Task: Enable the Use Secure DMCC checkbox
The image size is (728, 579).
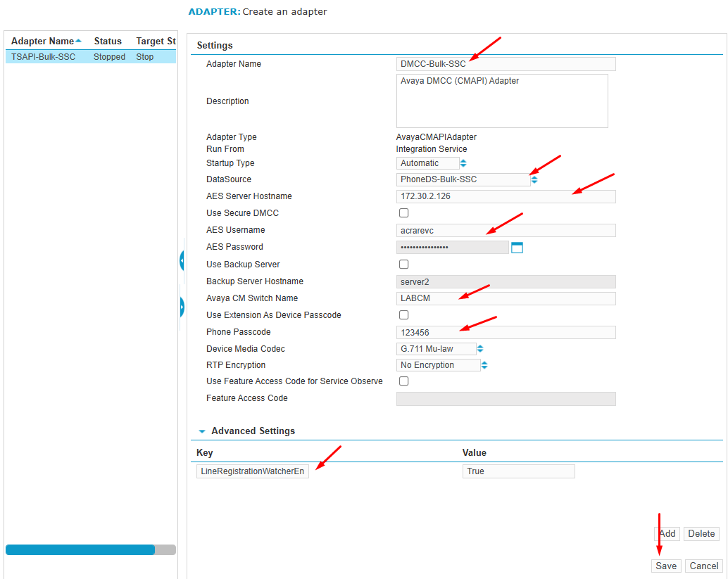Action: click(x=404, y=213)
